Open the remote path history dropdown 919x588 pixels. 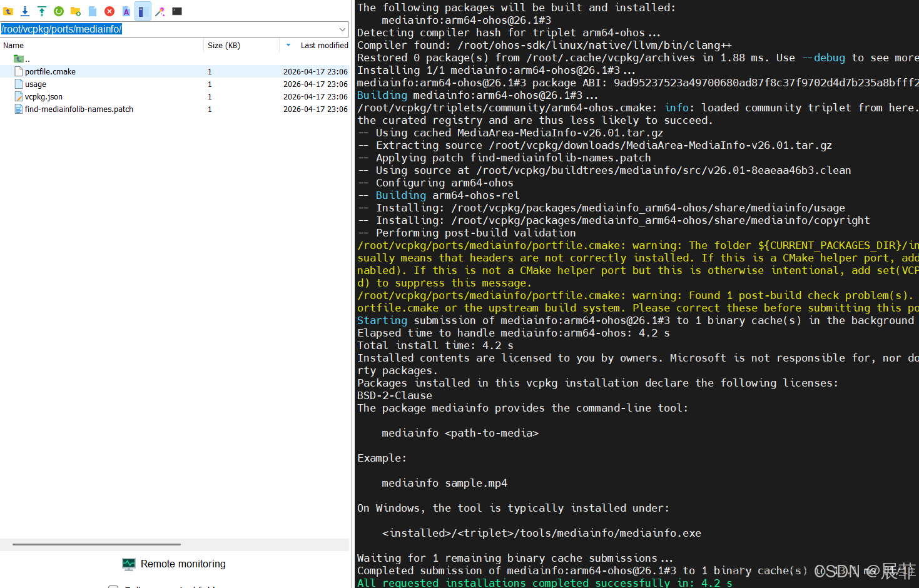pyautogui.click(x=342, y=29)
